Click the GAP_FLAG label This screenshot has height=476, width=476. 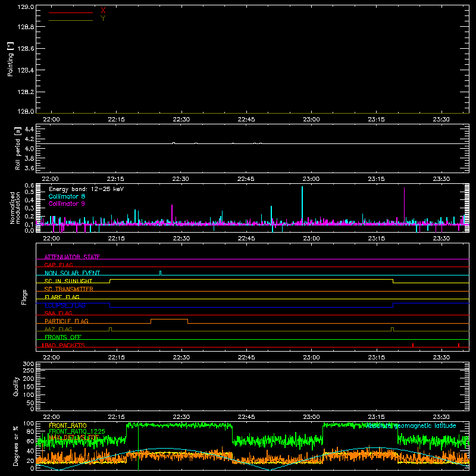point(58,265)
